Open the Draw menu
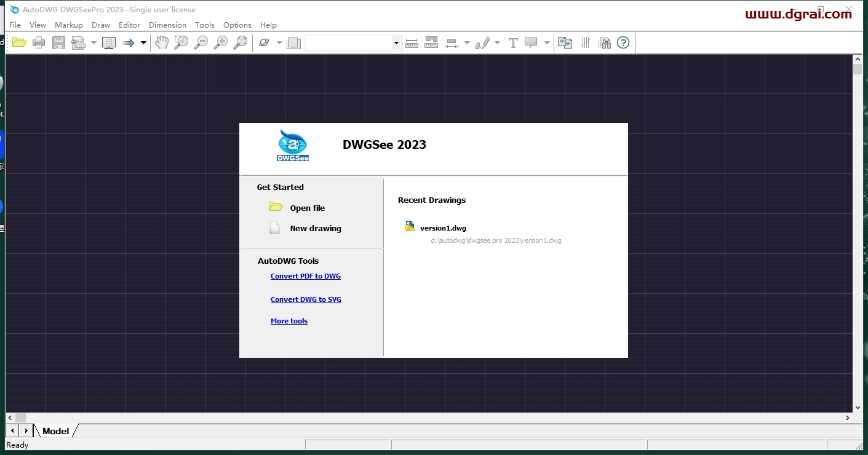 (x=101, y=25)
